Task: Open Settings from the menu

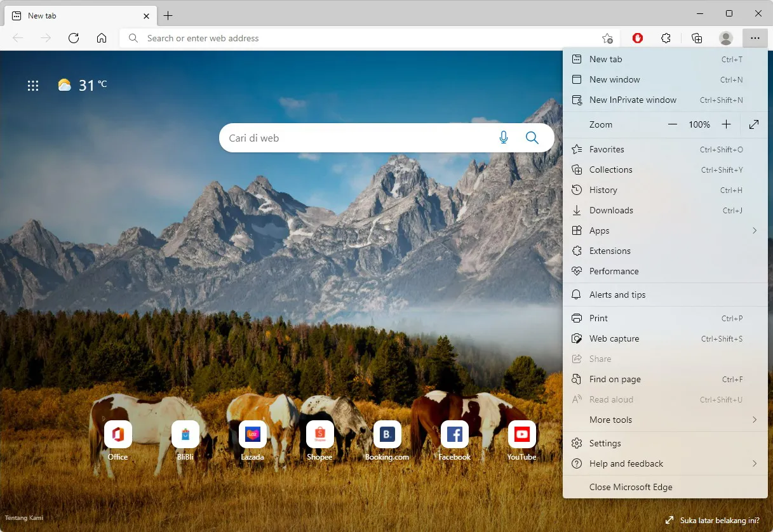Action: coord(605,443)
